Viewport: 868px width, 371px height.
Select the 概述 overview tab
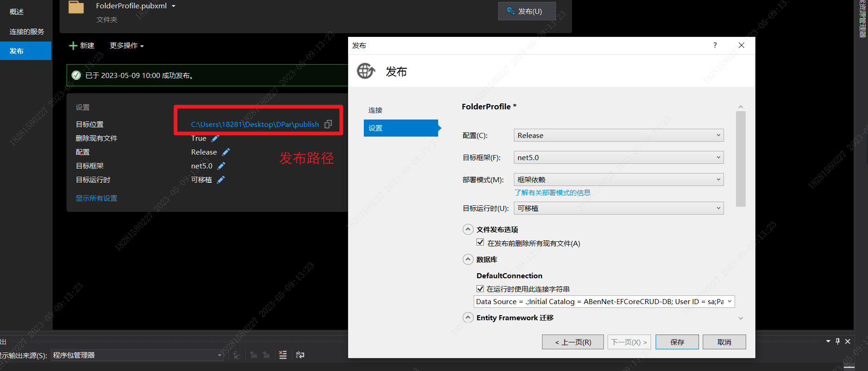pos(17,12)
